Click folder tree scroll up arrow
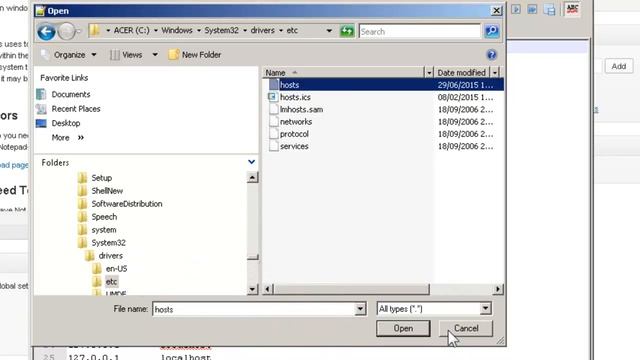This screenshot has height=360, width=640. tap(252, 178)
